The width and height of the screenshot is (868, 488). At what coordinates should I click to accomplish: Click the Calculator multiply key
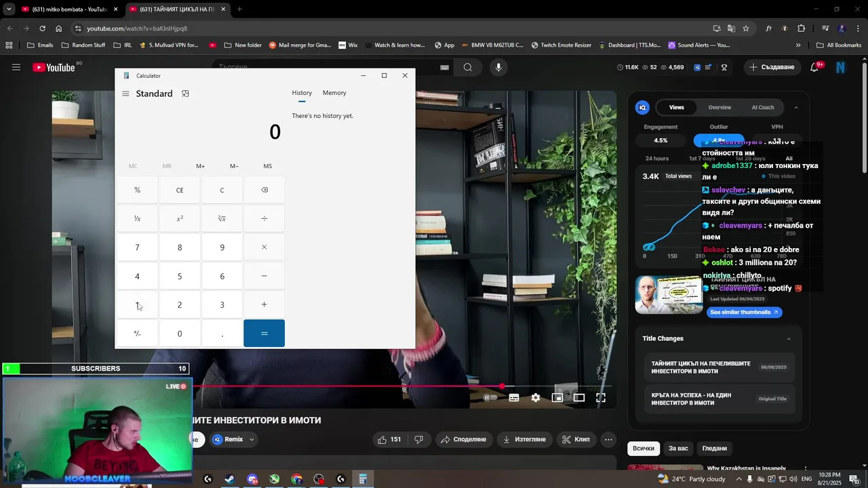tap(264, 247)
